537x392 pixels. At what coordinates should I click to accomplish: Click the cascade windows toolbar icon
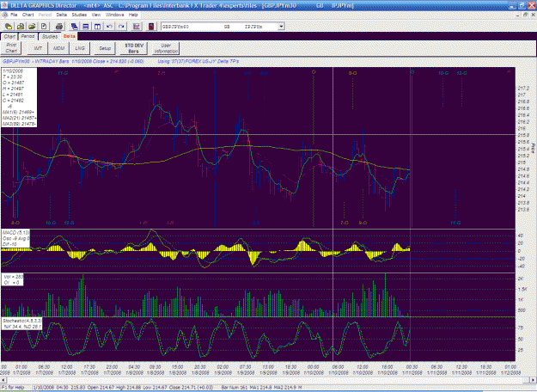74,27
